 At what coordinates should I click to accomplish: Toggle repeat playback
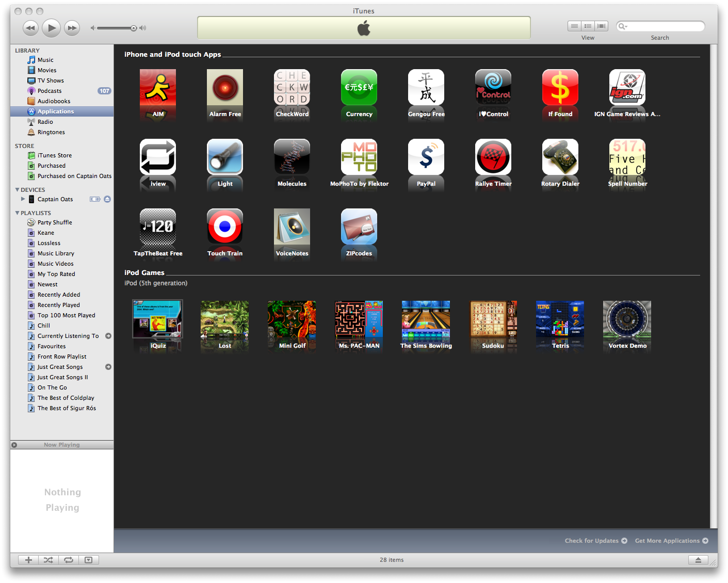point(68,560)
